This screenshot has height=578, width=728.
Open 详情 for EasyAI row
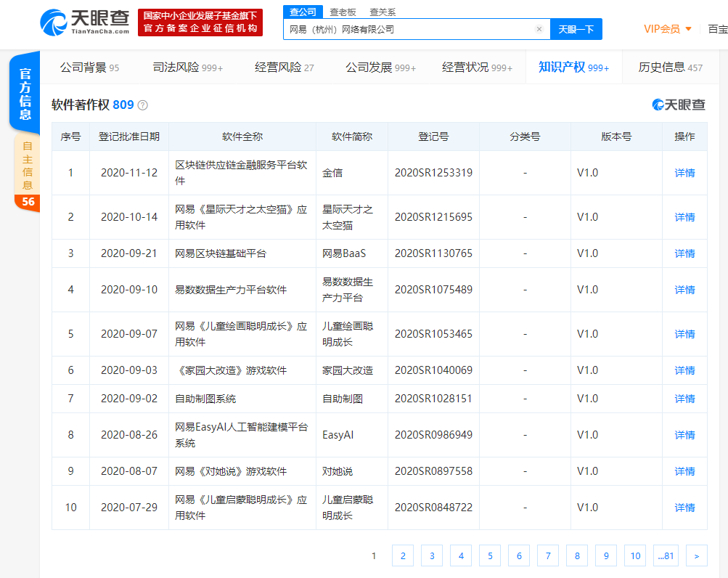pos(684,435)
